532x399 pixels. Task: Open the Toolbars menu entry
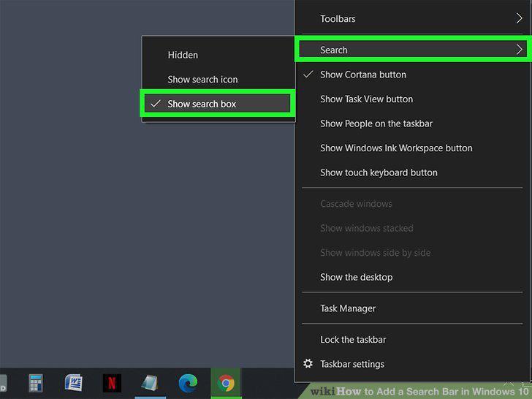412,19
